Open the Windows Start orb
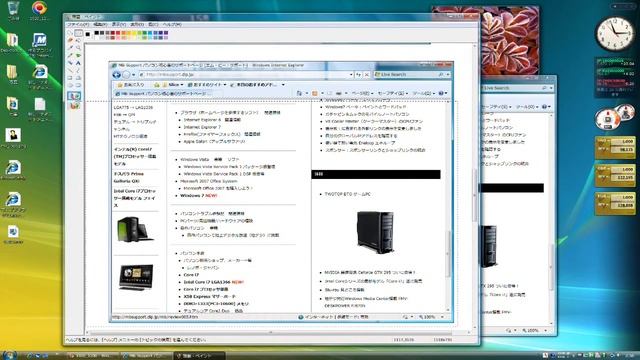This screenshot has width=640, height=360. click(9, 355)
